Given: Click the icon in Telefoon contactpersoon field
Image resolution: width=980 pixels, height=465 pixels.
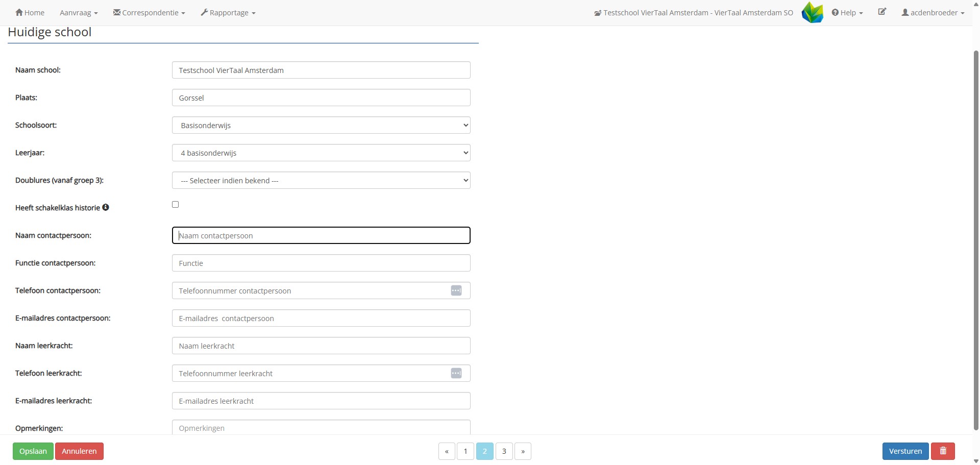Looking at the screenshot, I should click(x=456, y=290).
